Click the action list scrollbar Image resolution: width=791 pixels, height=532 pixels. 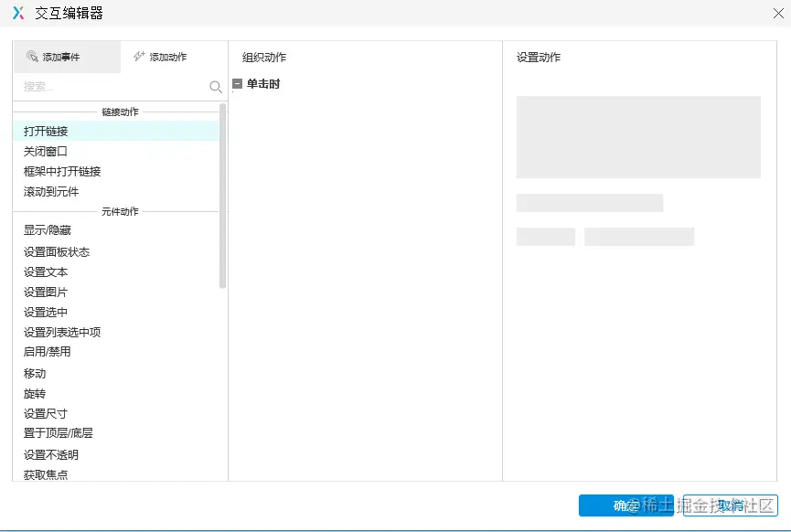222,196
